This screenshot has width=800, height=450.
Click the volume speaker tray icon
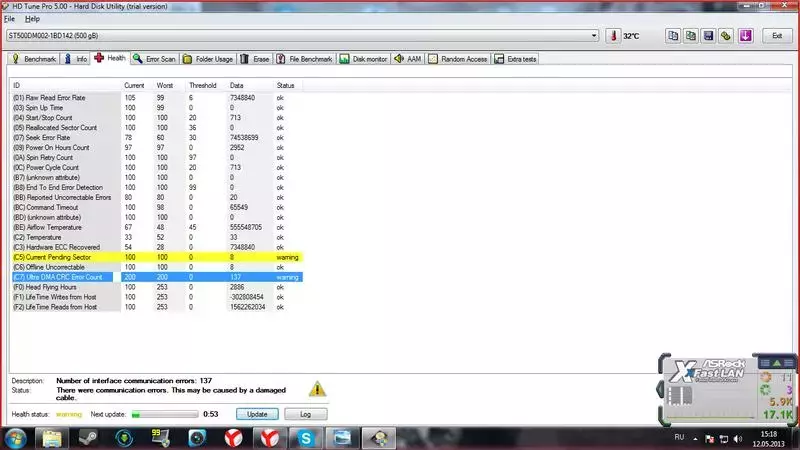point(738,439)
